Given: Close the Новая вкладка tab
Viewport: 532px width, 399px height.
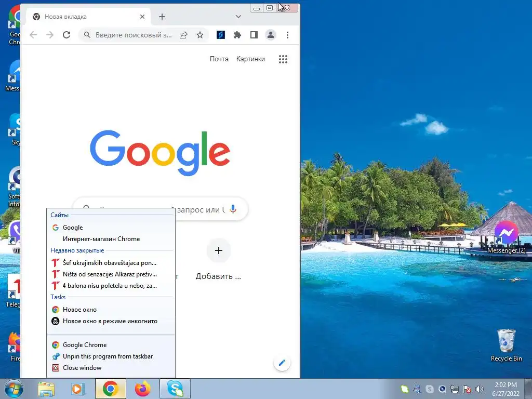Looking at the screenshot, I should point(142,17).
